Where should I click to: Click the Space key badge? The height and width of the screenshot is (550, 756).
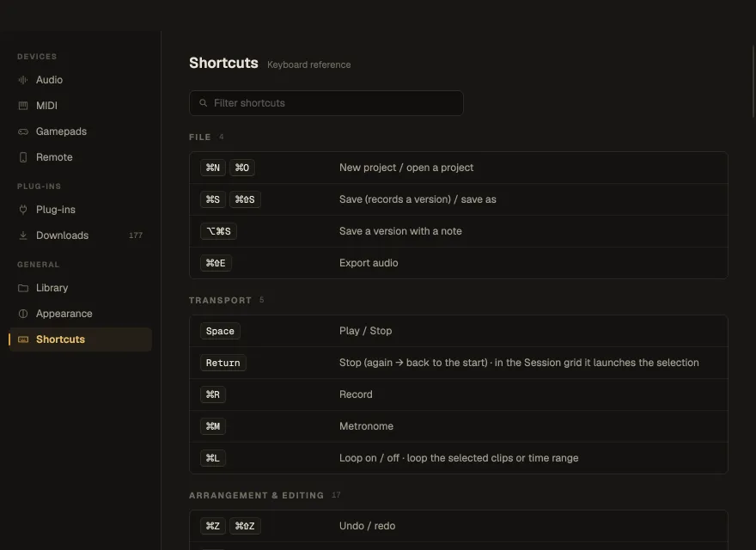(x=220, y=331)
